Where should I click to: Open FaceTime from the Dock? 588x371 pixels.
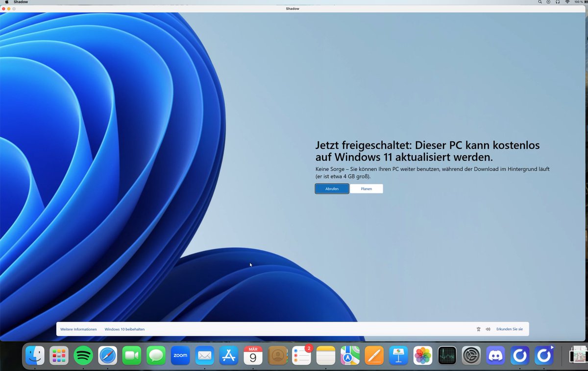click(x=132, y=355)
